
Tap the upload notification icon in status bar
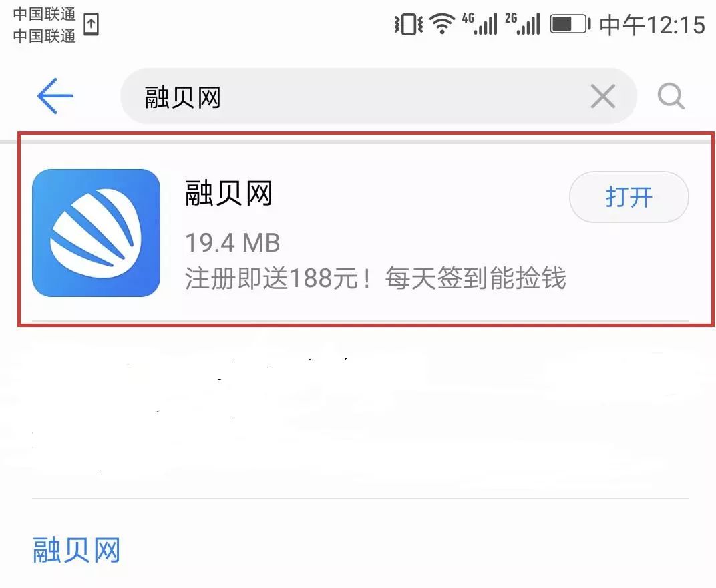[92, 24]
